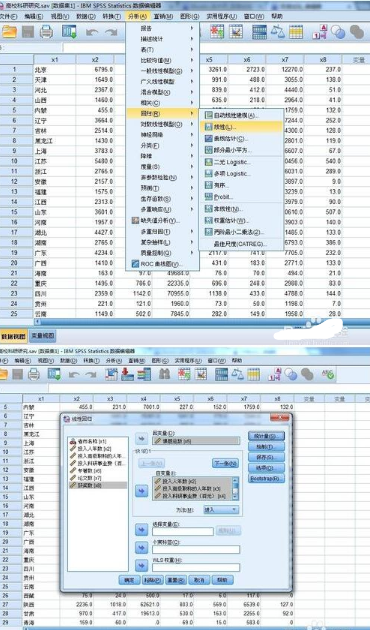Screen dimensions: 370x630
Task: Select ROC 曲线图(V) in the Analyze menu
Action: coord(162,264)
